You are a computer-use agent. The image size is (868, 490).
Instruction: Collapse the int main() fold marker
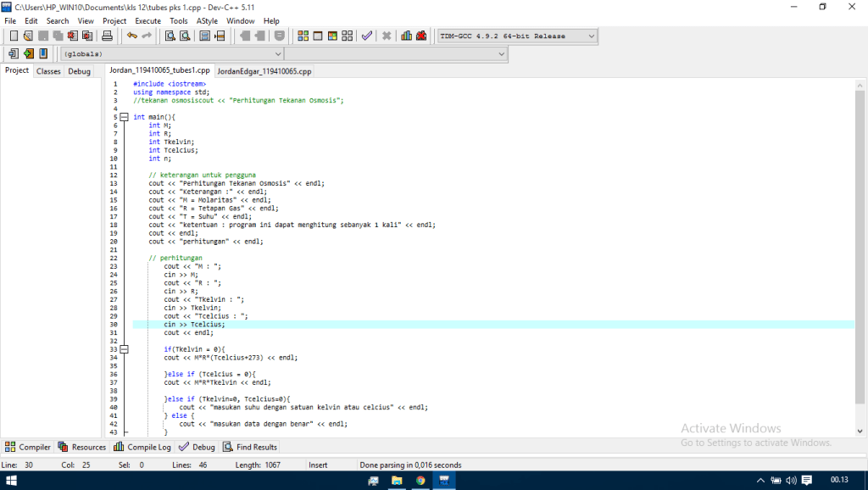pyautogui.click(x=124, y=117)
